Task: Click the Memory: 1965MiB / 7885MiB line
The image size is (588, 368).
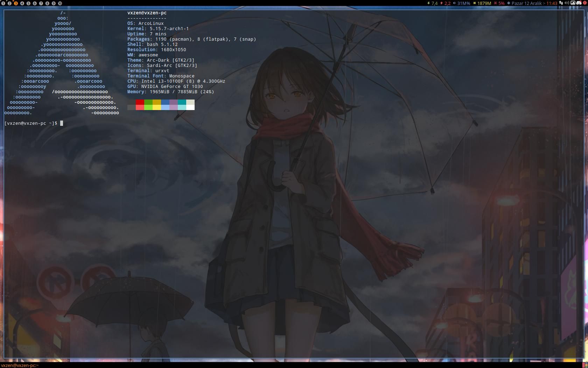Action: tap(171, 91)
